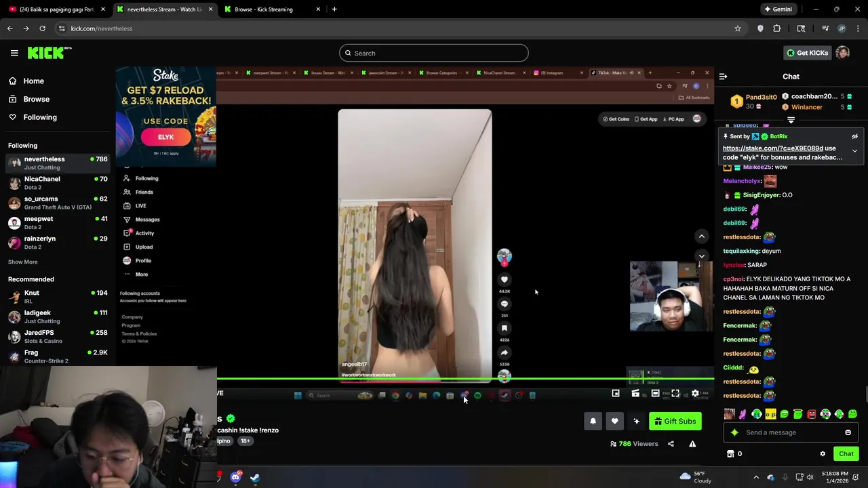Image resolution: width=868 pixels, height=488 pixels.
Task: Click the Get KICKs button
Action: pos(807,53)
